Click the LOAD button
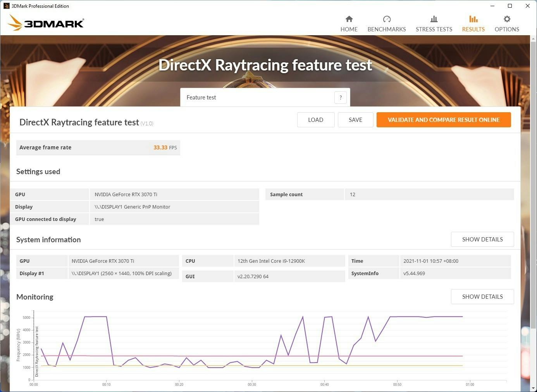The height and width of the screenshot is (392, 537). click(315, 120)
